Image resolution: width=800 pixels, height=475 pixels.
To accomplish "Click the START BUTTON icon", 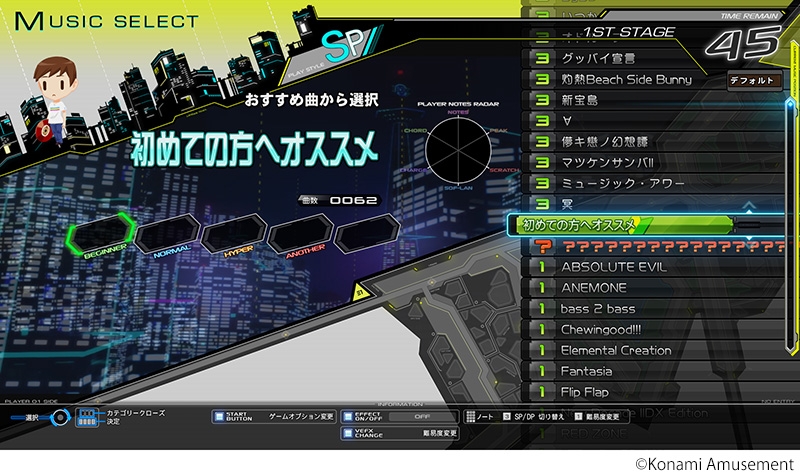I will (219, 417).
